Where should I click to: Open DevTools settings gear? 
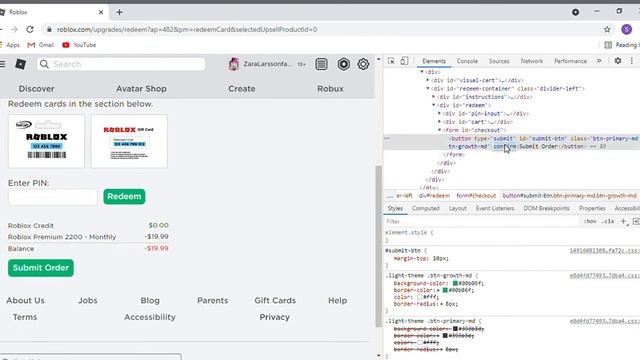click(x=618, y=60)
